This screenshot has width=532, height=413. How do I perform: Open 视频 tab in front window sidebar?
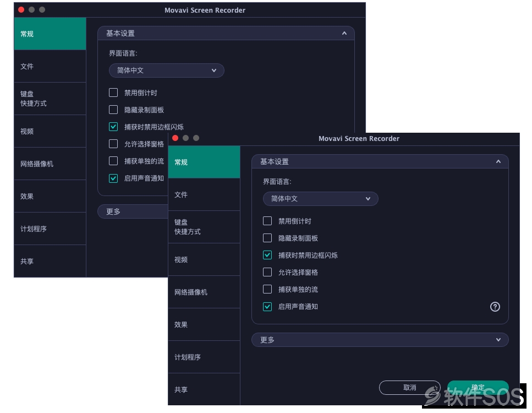[204, 259]
